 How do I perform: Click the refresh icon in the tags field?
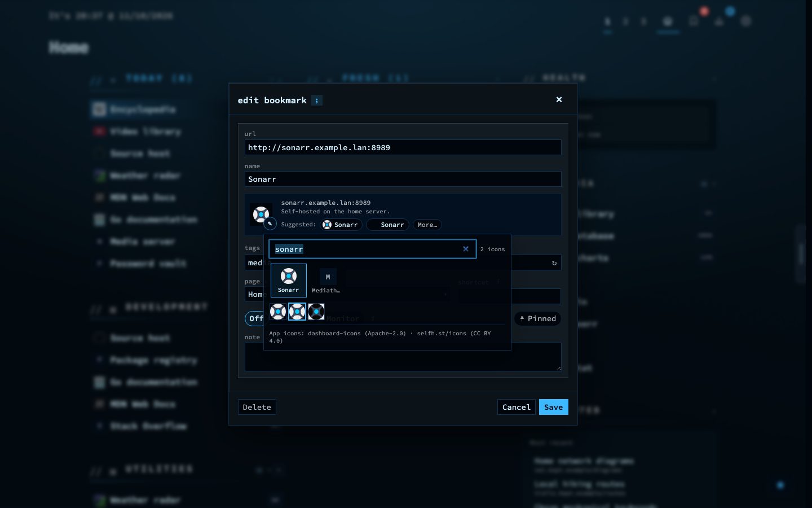click(x=554, y=263)
